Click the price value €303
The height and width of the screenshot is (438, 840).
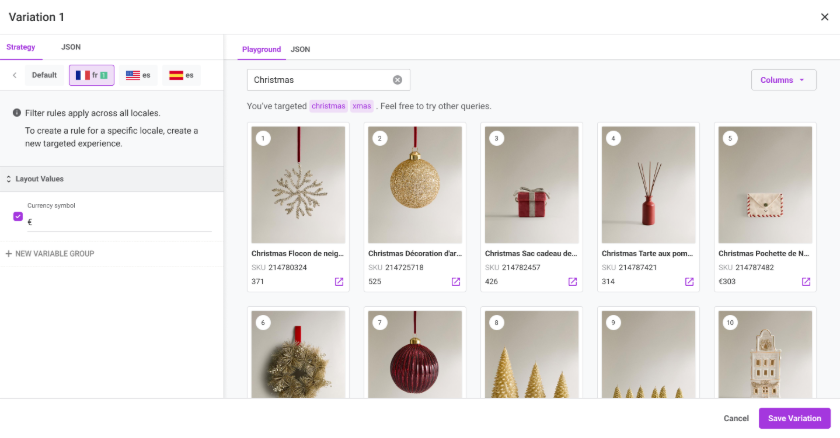point(727,282)
